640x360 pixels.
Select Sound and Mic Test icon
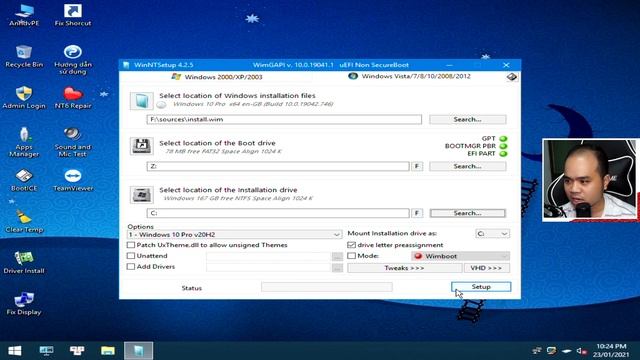(x=73, y=142)
